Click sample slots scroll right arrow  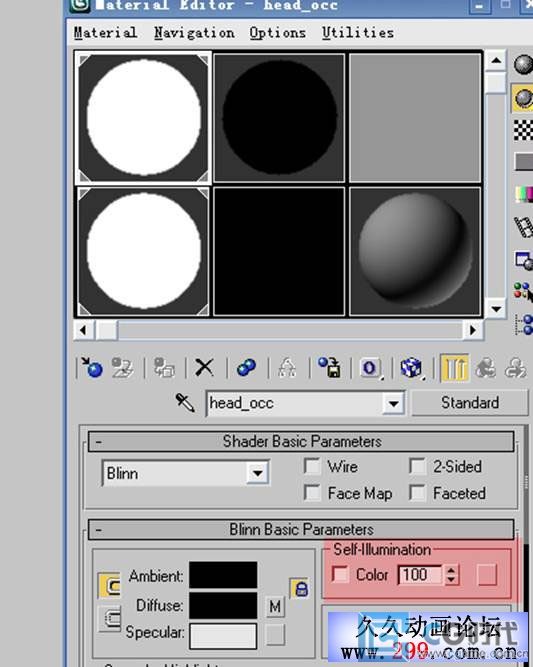pyautogui.click(x=473, y=330)
